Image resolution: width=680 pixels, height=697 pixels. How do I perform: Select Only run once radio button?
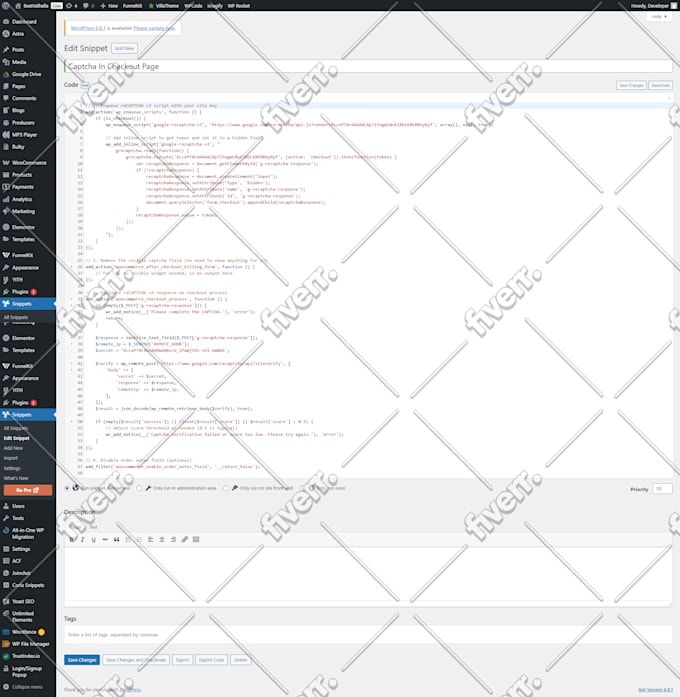click(x=303, y=488)
